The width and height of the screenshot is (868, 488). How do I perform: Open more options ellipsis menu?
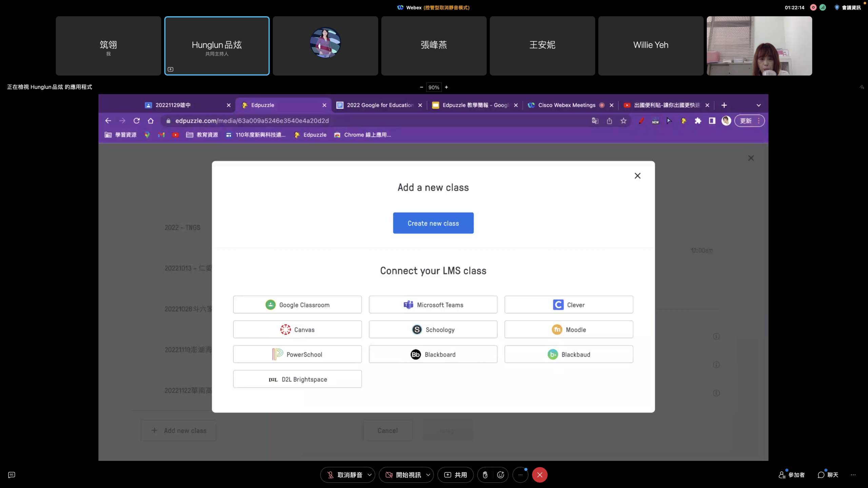[x=520, y=475]
